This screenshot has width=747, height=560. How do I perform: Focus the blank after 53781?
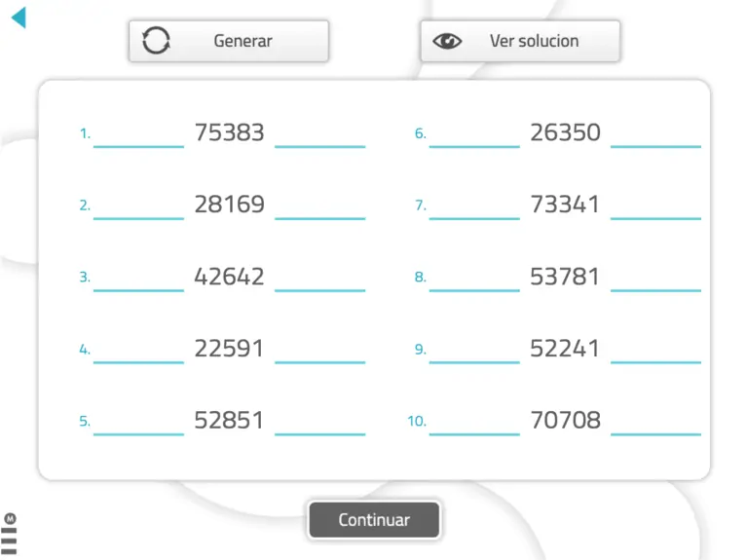[x=655, y=280]
